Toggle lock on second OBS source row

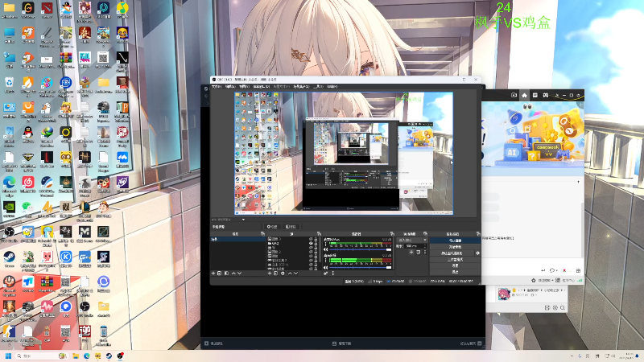[x=316, y=244]
